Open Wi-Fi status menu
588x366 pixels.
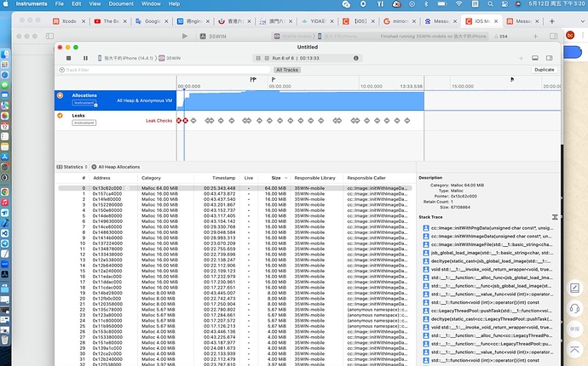459,3
